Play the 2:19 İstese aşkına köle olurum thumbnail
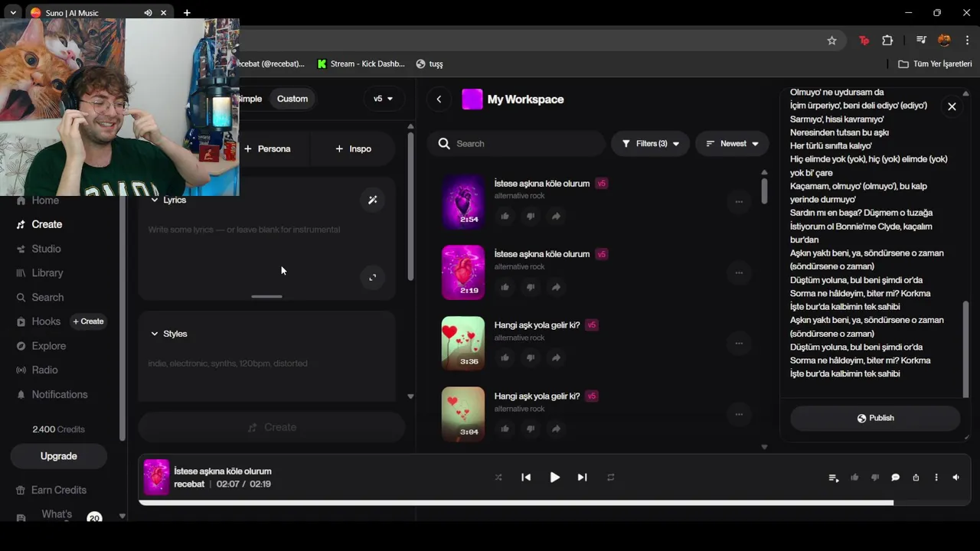Viewport: 980px width, 551px height. click(x=463, y=272)
